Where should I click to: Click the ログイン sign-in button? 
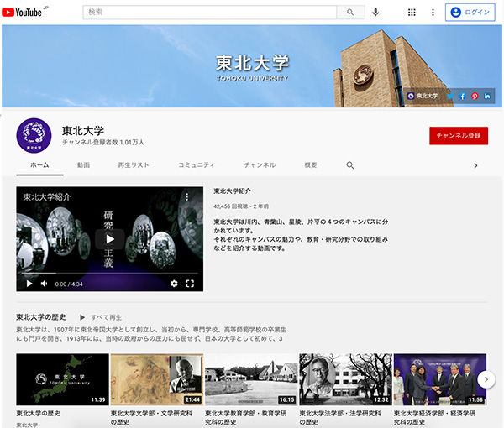point(470,13)
